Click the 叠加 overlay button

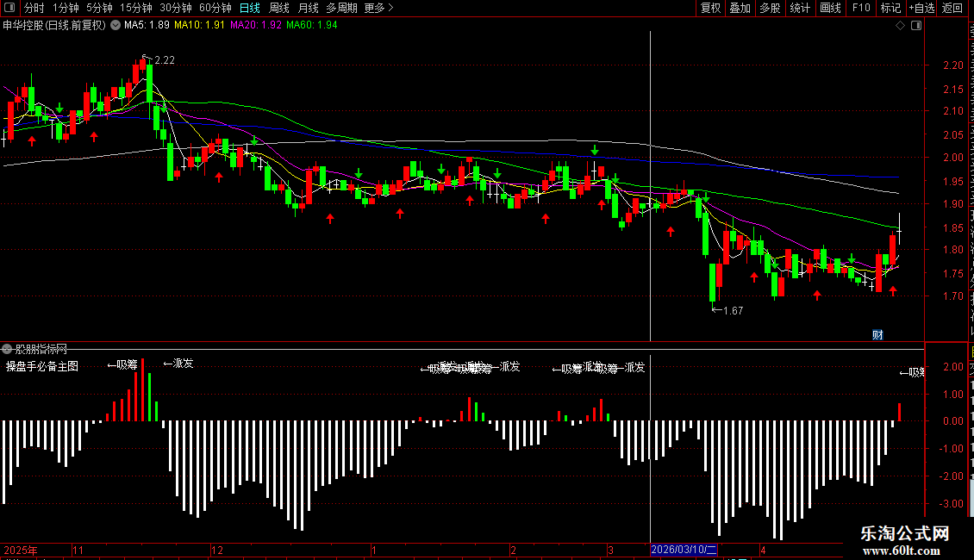pyautogui.click(x=740, y=8)
